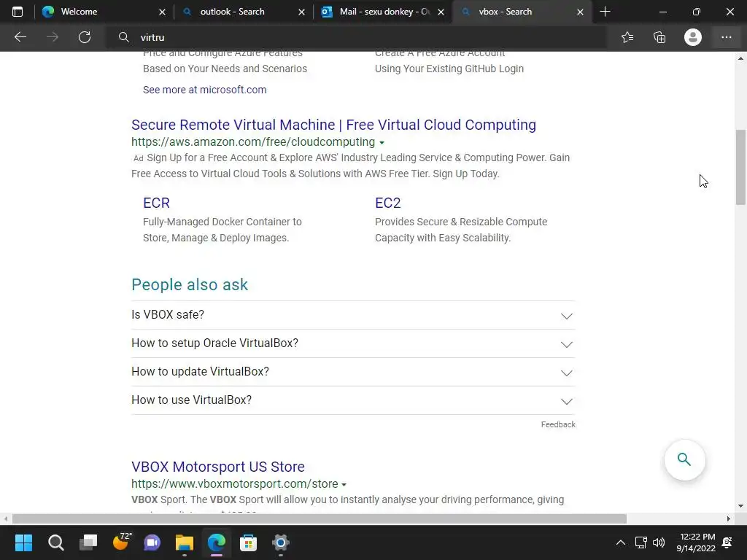This screenshot has width=747, height=560.
Task: Expand 'How to setup Oracle VirtualBox?'
Action: pyautogui.click(x=353, y=343)
